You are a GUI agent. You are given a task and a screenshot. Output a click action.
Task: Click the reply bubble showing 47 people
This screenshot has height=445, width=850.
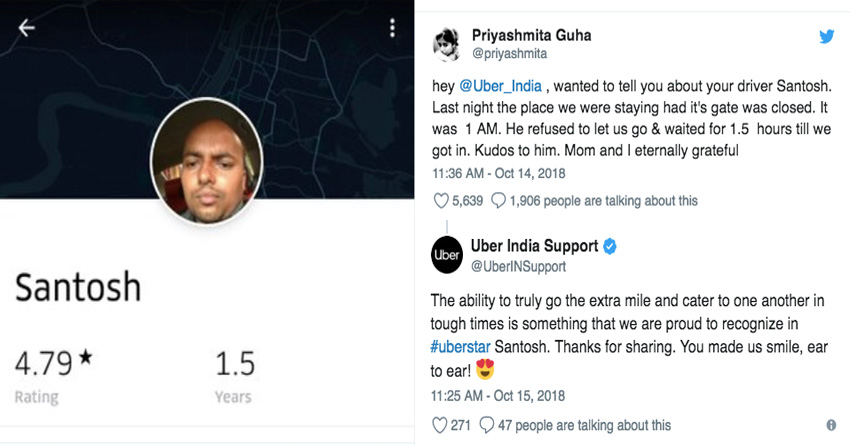tap(489, 425)
